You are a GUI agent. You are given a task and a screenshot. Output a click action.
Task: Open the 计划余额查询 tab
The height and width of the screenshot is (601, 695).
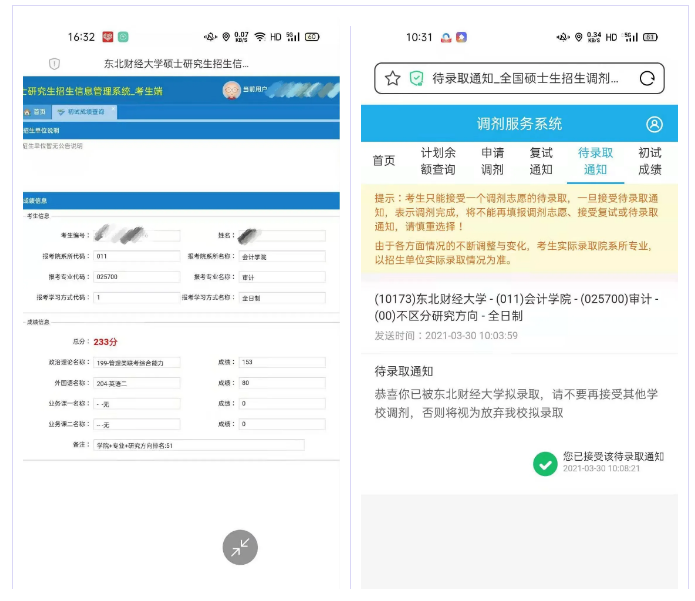(438, 161)
